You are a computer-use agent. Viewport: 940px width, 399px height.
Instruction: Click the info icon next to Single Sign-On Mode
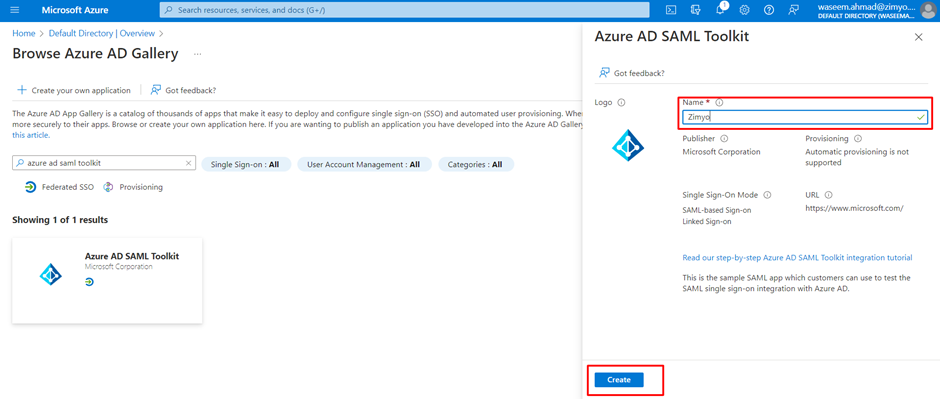pos(767,195)
